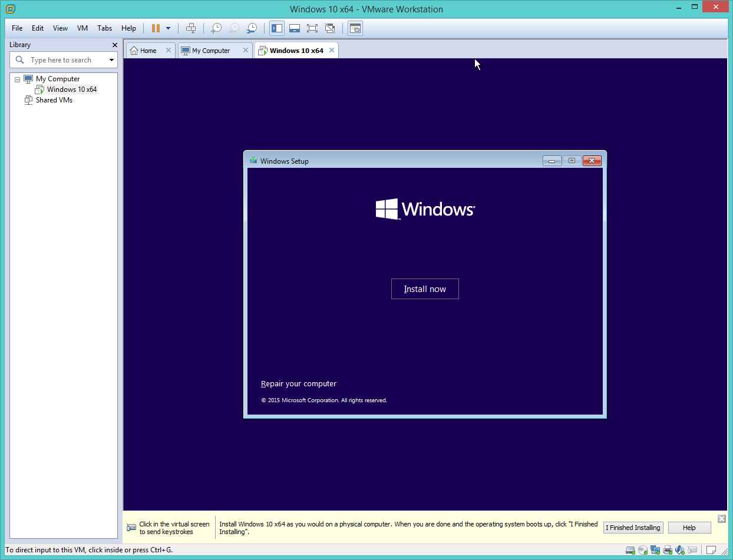This screenshot has width=733, height=560.
Task: Click the message log note icon
Action: coord(710,551)
